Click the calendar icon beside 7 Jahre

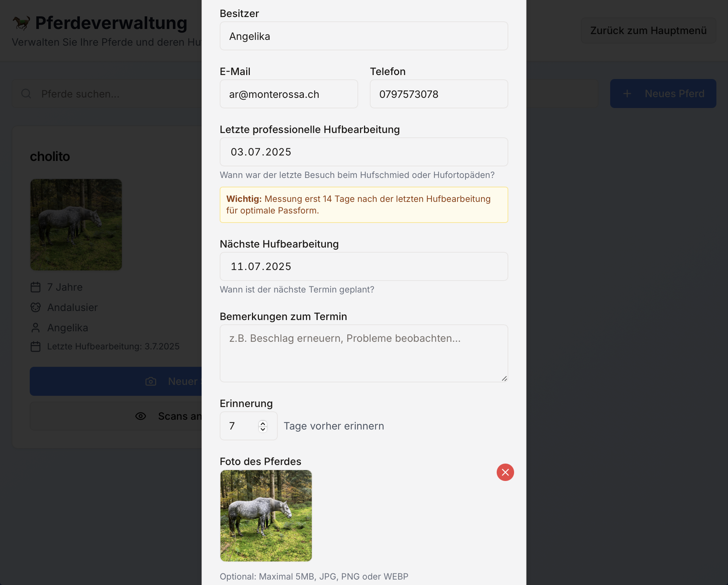[36, 287]
